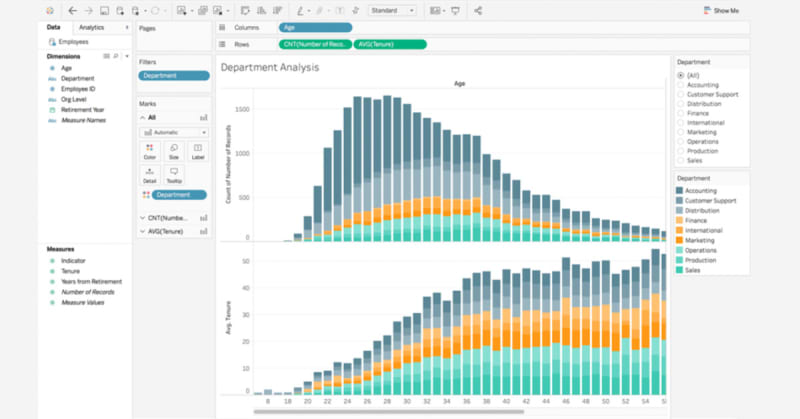
Task: Open the Size marks card
Action: pyautogui.click(x=174, y=151)
